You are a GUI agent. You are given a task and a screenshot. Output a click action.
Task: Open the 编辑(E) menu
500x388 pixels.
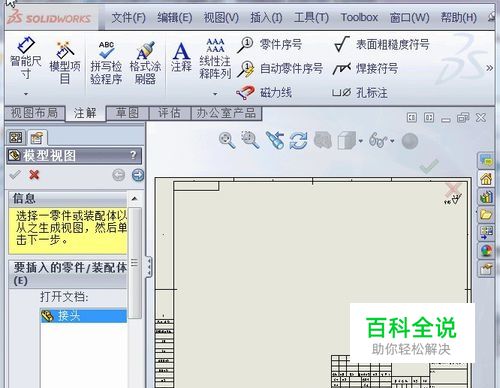[x=175, y=17]
